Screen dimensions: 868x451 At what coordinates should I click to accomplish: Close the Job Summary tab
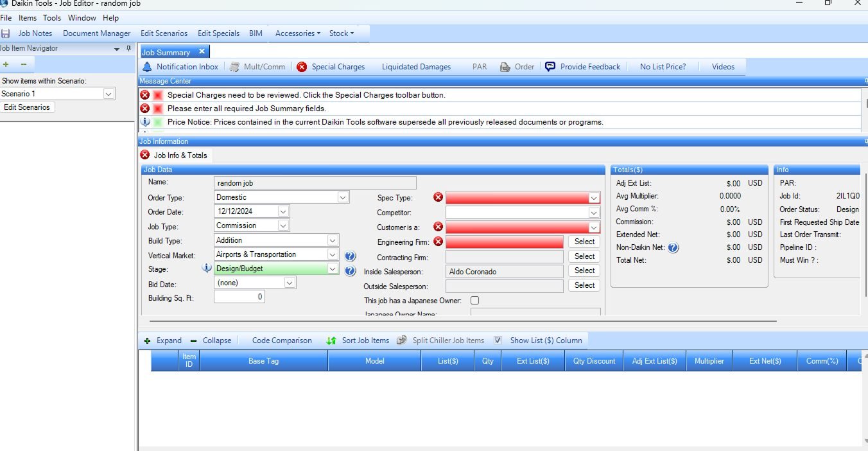201,51
